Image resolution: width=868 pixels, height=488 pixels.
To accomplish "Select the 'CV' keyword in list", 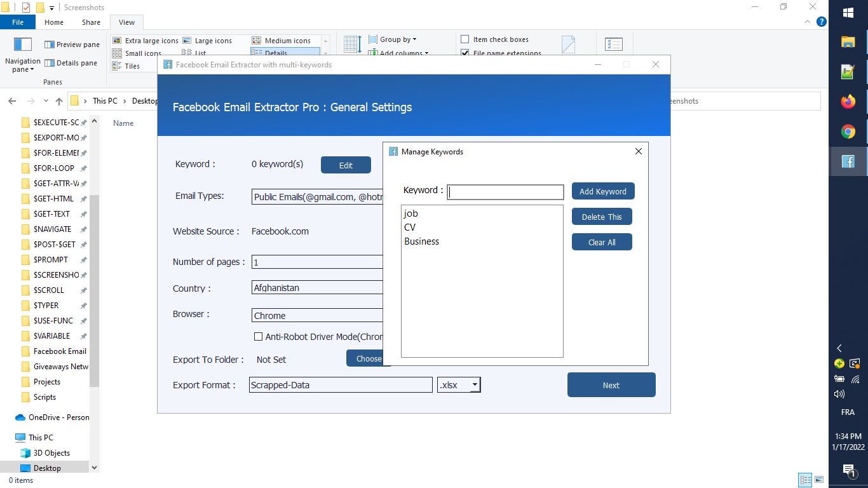I will (410, 227).
